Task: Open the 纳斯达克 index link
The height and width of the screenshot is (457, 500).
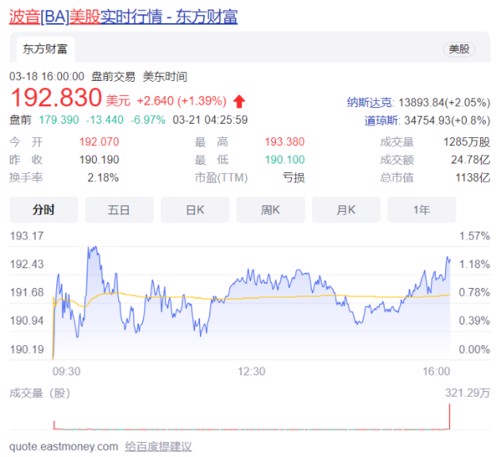Action: pos(369,102)
